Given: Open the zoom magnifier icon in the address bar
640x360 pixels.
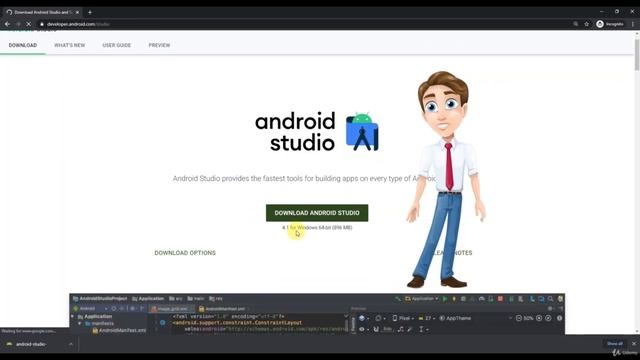Looking at the screenshot, I should (x=576, y=24).
